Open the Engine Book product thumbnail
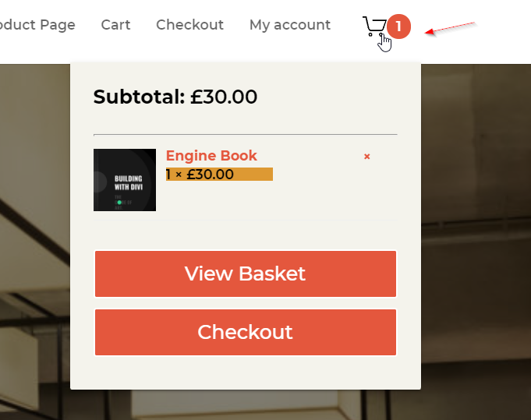 [125, 180]
